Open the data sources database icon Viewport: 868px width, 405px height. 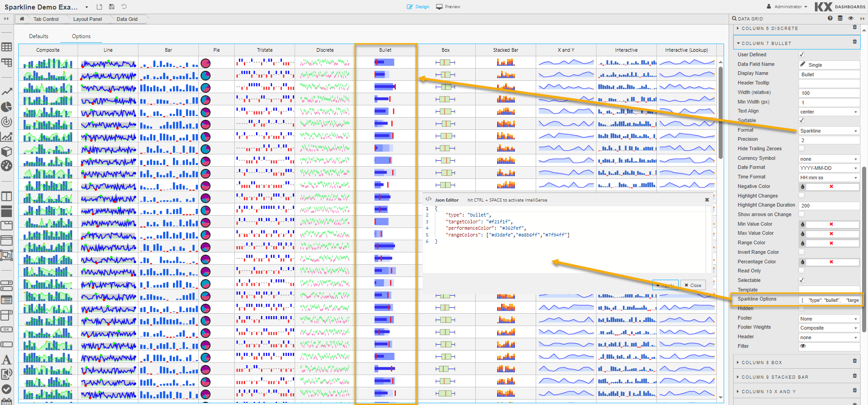point(840,19)
